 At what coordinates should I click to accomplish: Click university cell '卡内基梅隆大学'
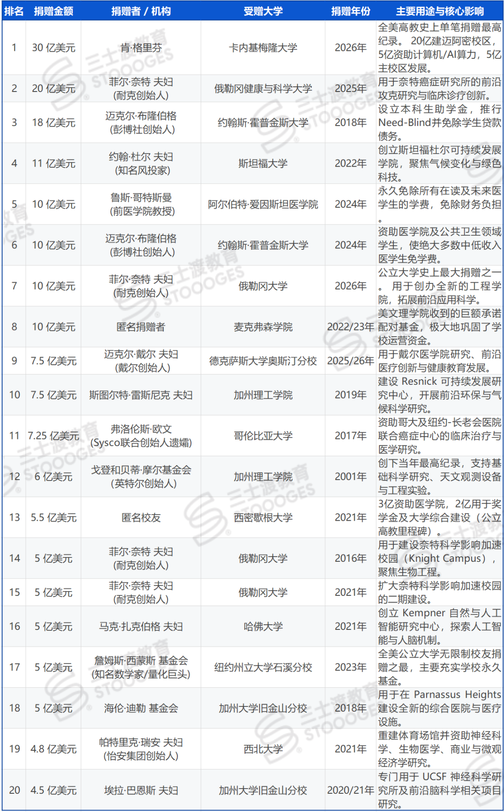coord(263,48)
